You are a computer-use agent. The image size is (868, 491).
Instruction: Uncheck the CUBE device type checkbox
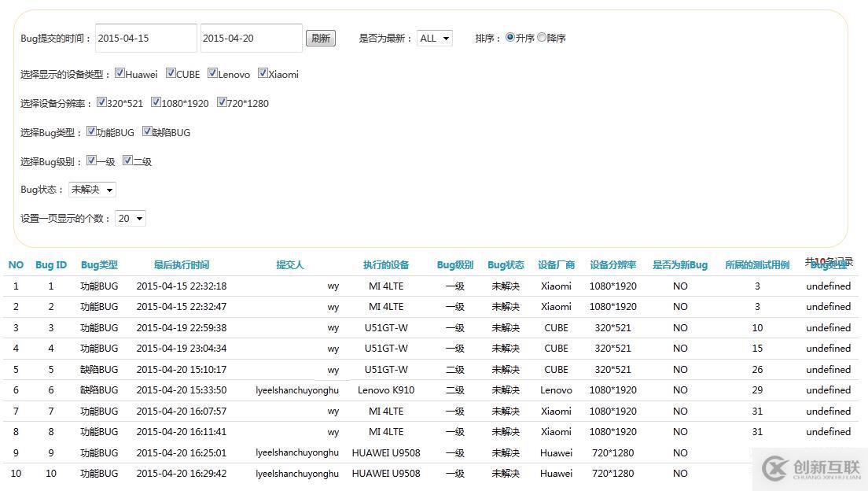(x=171, y=72)
